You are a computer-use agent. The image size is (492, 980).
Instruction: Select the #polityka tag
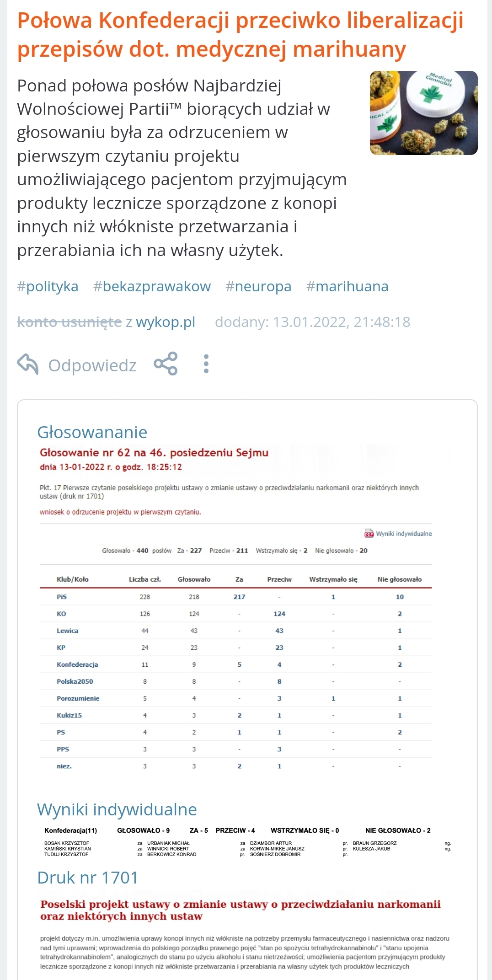click(x=48, y=286)
